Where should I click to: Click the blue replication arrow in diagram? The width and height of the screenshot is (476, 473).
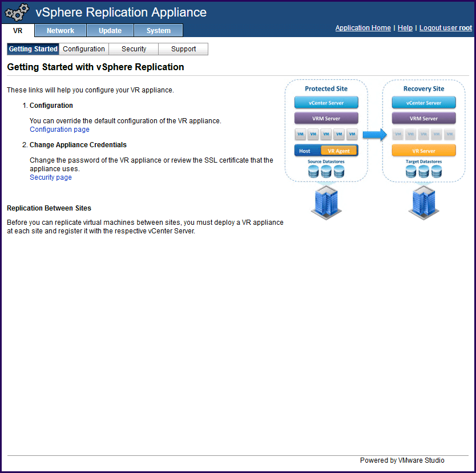pos(374,135)
